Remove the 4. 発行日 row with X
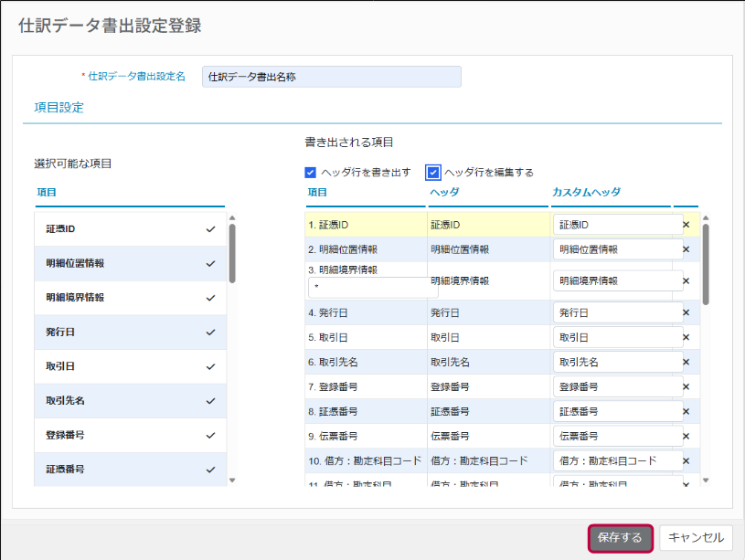This screenshot has height=560, width=745. (x=686, y=312)
